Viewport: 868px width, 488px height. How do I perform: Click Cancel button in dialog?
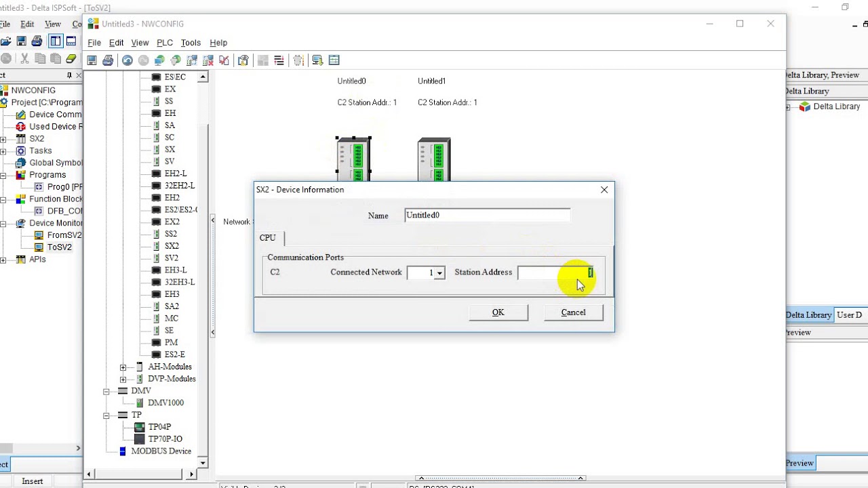[574, 312]
